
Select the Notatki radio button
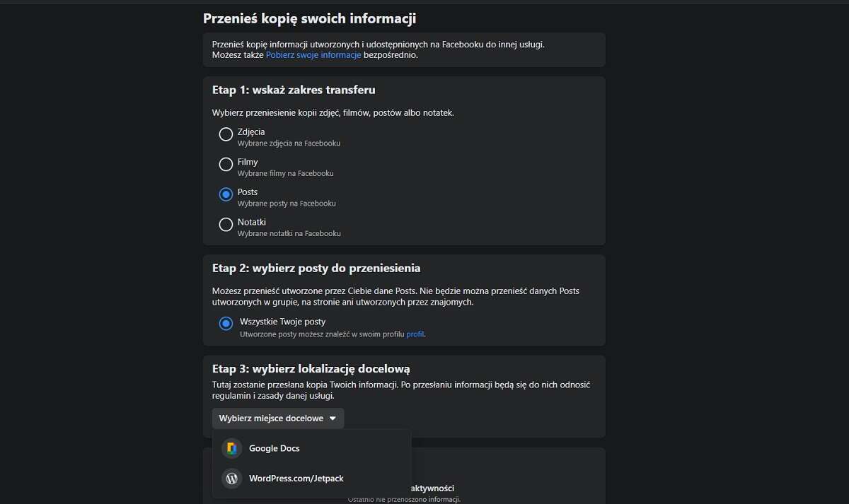coord(226,224)
